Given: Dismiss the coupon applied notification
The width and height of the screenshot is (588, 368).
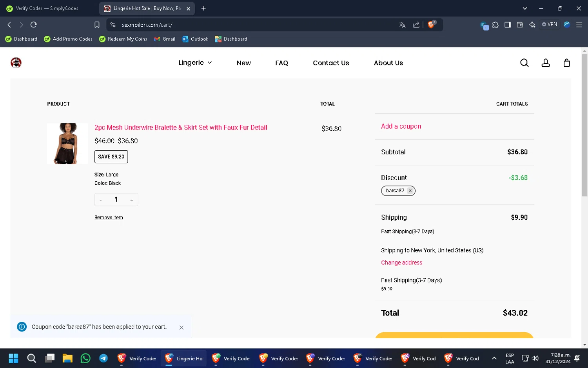Looking at the screenshot, I should (181, 327).
